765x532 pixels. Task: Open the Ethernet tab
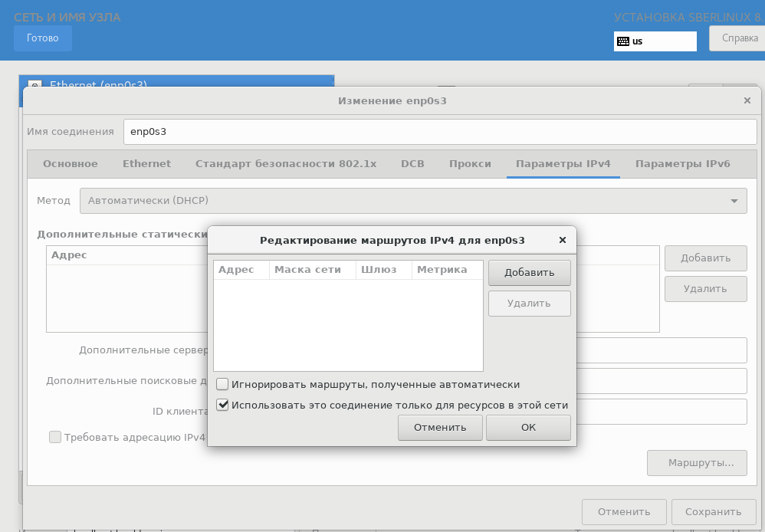pos(146,163)
